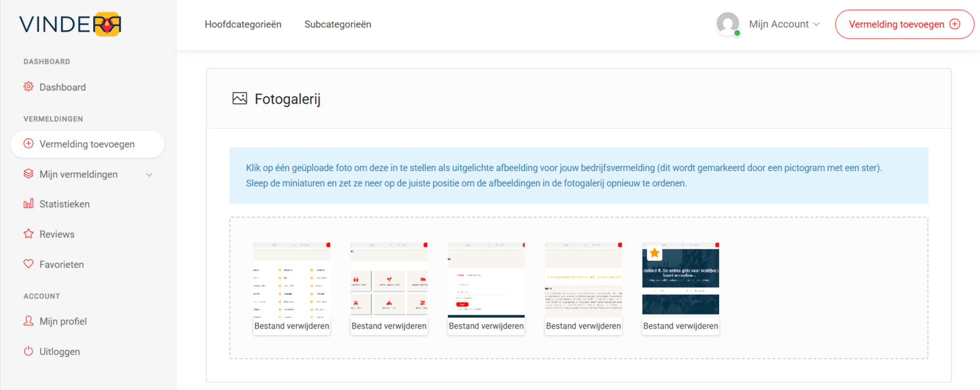Remove the file under the orange-dot list thumbnail
Screen dimensions: 980x390
tap(292, 326)
